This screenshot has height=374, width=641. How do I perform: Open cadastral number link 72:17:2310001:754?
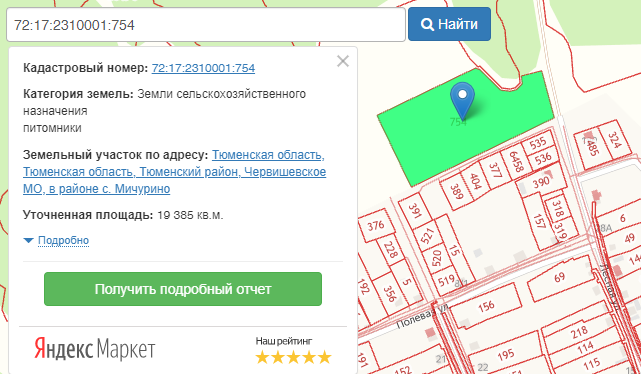coord(203,68)
